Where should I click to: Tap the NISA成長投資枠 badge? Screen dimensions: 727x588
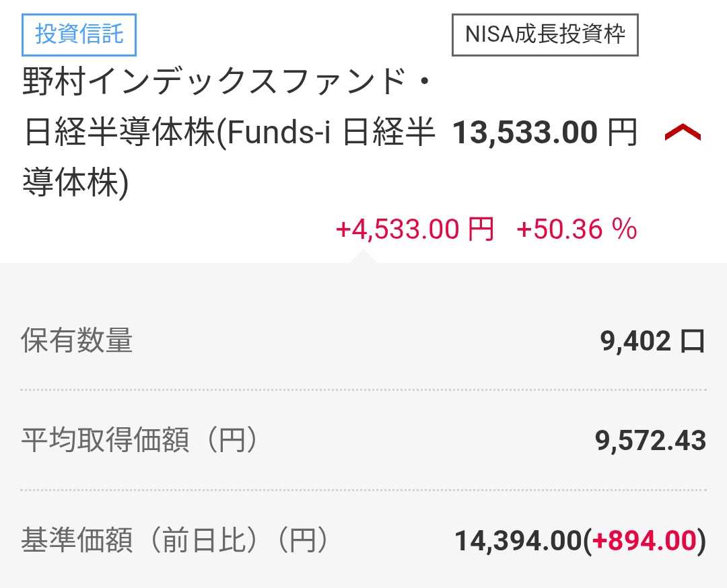(545, 34)
